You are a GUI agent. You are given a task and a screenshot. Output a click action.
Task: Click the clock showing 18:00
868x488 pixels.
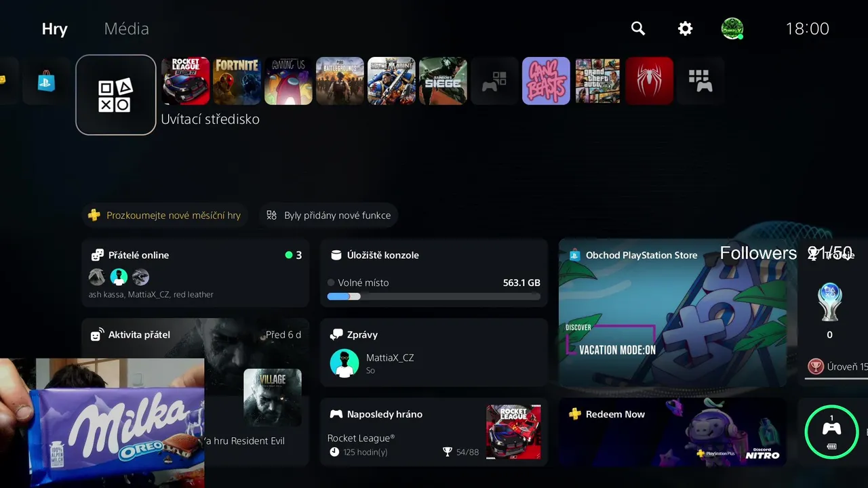click(x=807, y=28)
